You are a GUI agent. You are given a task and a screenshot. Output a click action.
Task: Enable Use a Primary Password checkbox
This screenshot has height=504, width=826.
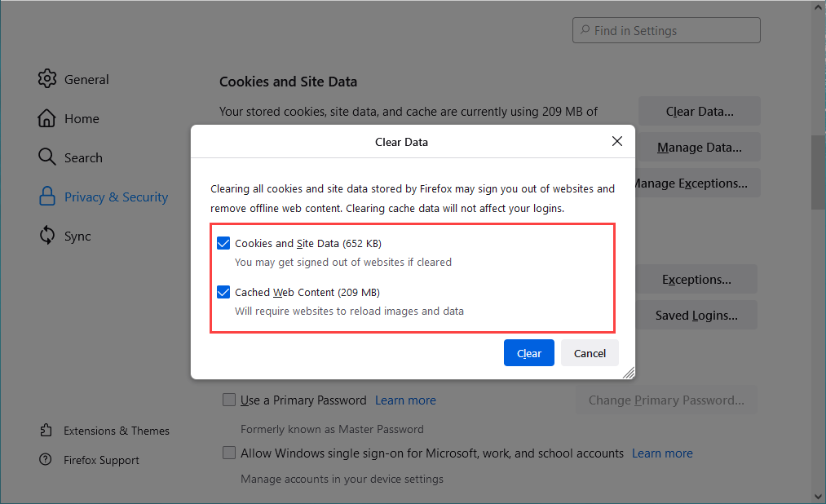tap(230, 400)
